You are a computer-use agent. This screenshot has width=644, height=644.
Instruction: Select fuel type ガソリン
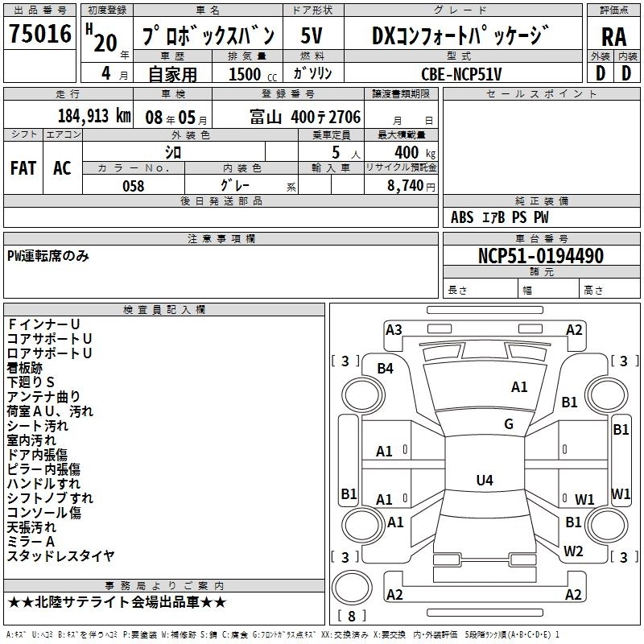312,73
